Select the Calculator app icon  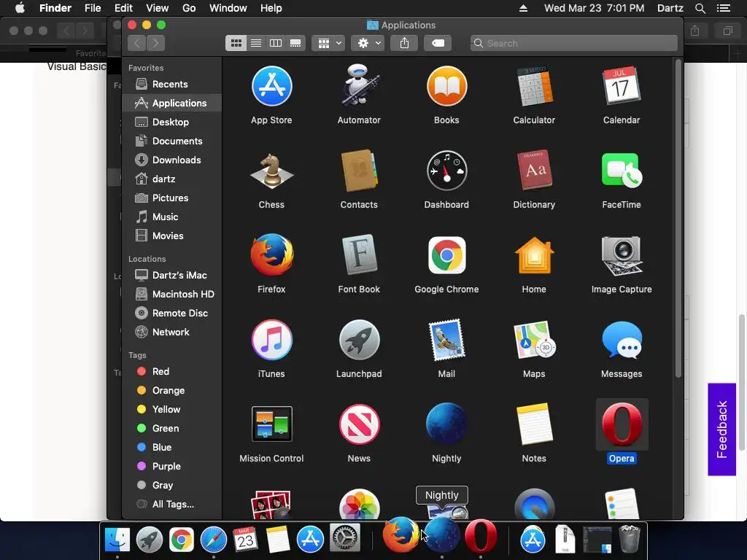(x=534, y=87)
